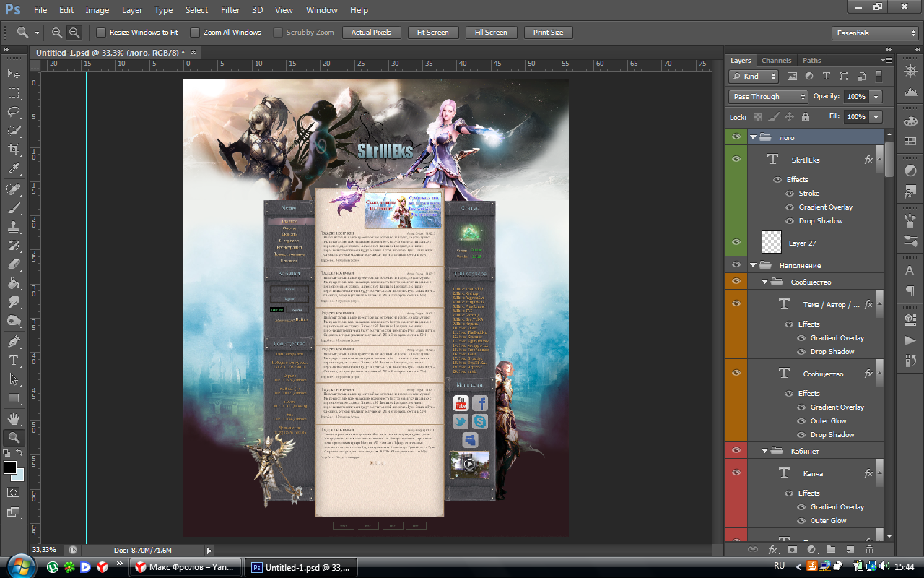Click the Create new group folder icon

tap(831, 549)
